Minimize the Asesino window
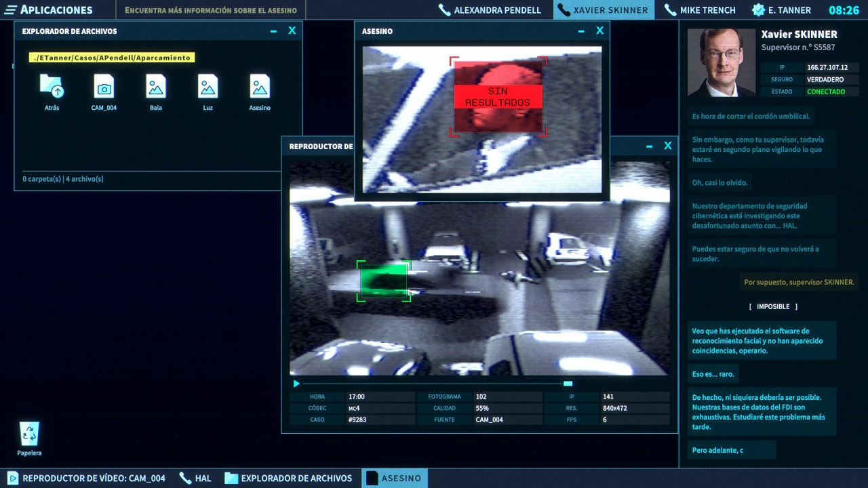 click(581, 31)
